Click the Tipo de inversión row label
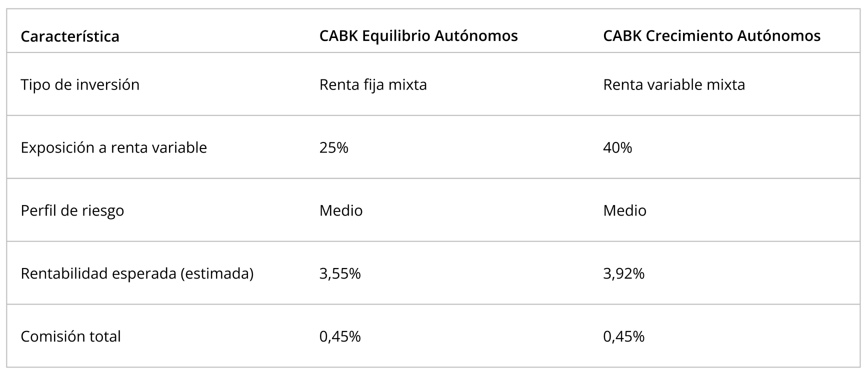Image resolution: width=868 pixels, height=374 pixels. coord(80,84)
